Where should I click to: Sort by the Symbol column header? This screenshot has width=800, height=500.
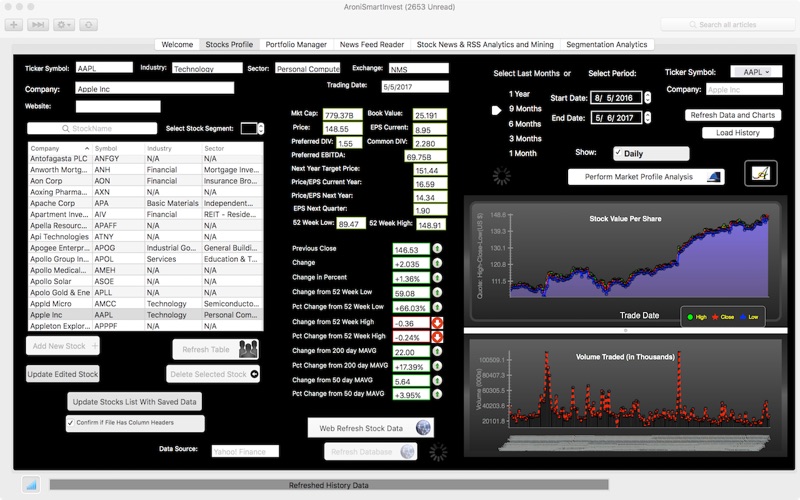(x=118, y=148)
